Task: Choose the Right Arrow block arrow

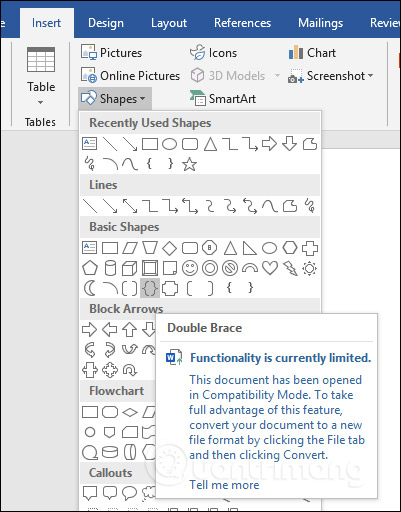Action: click(x=89, y=330)
